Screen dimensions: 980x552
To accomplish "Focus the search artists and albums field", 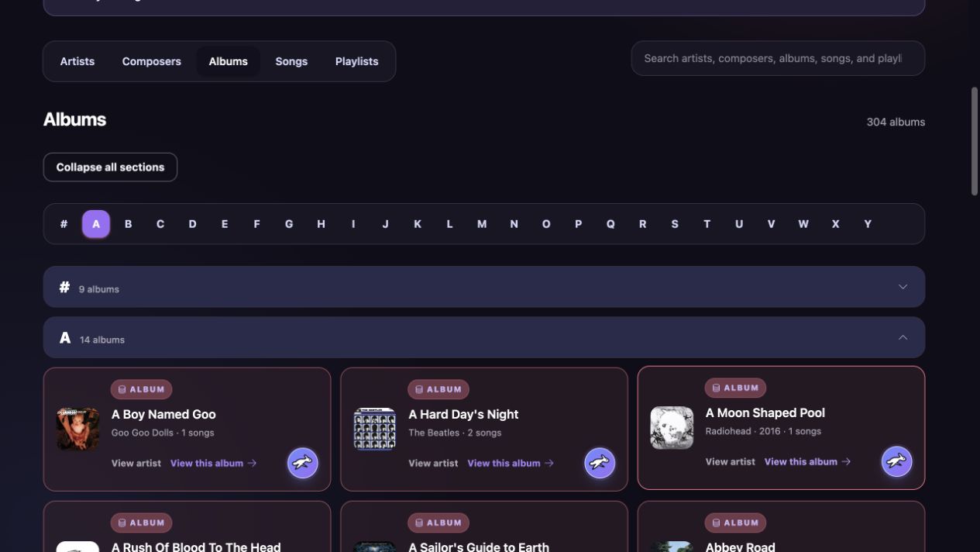I will tap(778, 58).
